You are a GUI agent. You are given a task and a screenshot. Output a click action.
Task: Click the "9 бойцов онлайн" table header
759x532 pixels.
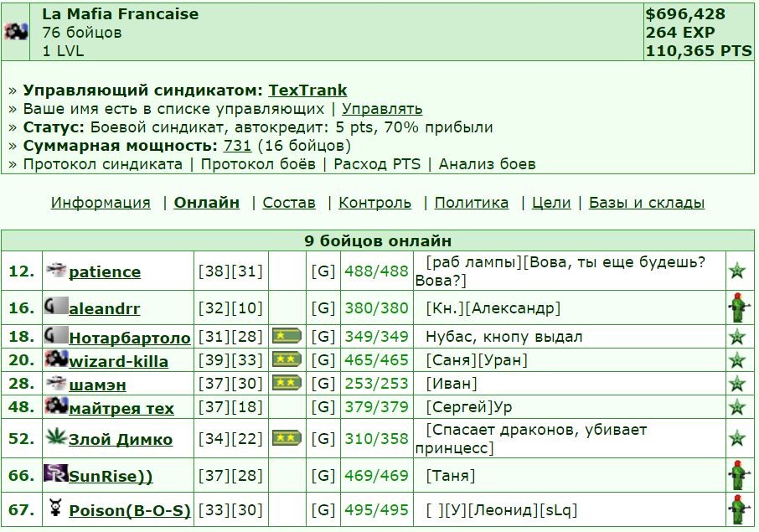378,240
